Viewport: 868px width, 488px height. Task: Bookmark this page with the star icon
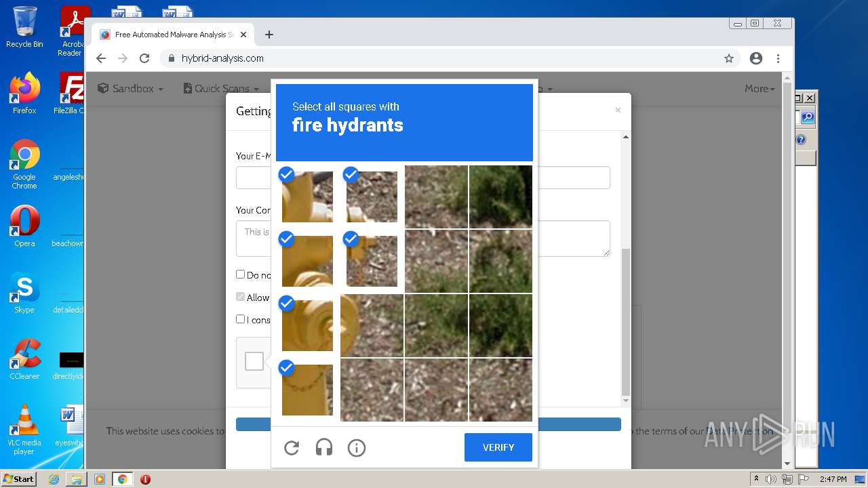coord(729,58)
